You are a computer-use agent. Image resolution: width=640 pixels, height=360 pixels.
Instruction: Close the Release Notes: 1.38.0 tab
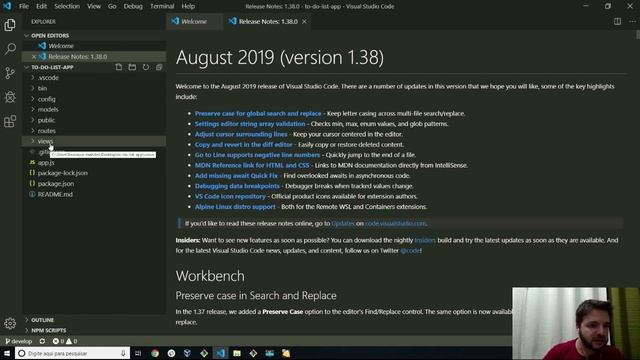[304, 22]
